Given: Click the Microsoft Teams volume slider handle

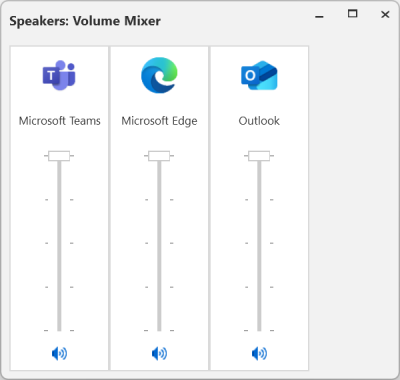Looking at the screenshot, I should point(59,156).
